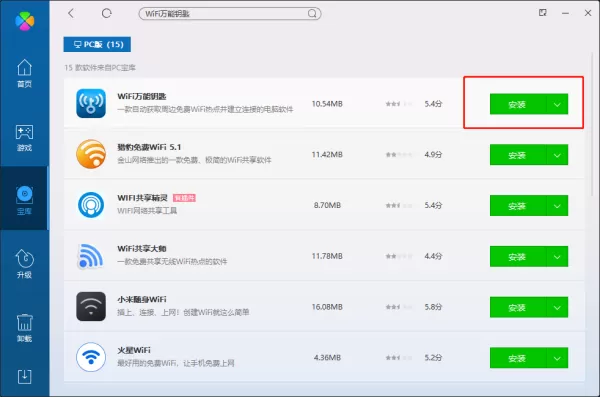Expand install options for WiFi万能钥匙
Screen dimensions: 600x397
point(558,104)
